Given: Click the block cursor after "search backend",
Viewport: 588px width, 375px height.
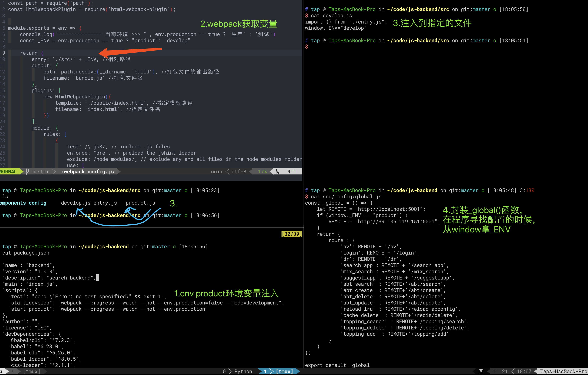Looking at the screenshot, I should (x=98, y=278).
